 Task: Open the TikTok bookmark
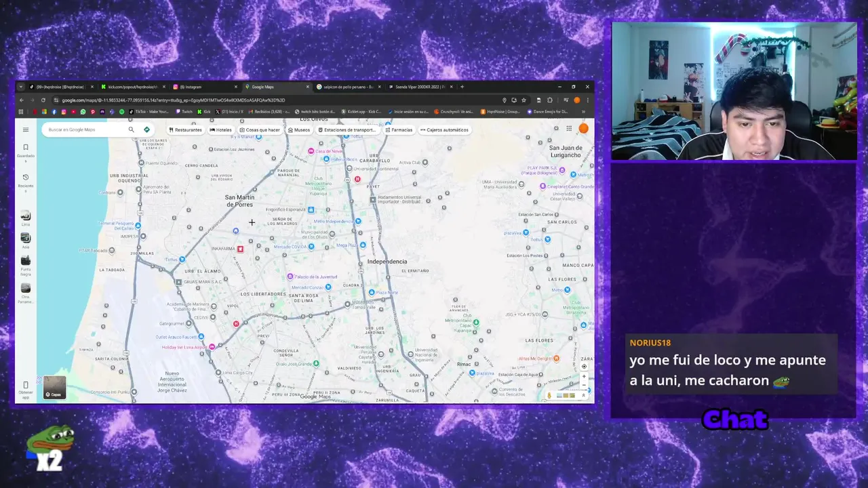point(149,111)
